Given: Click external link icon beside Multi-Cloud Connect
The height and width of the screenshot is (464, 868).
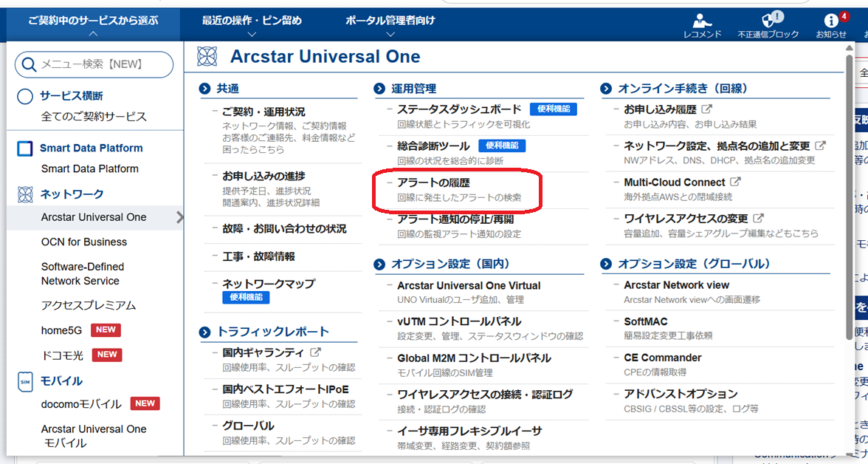Looking at the screenshot, I should point(735,182).
